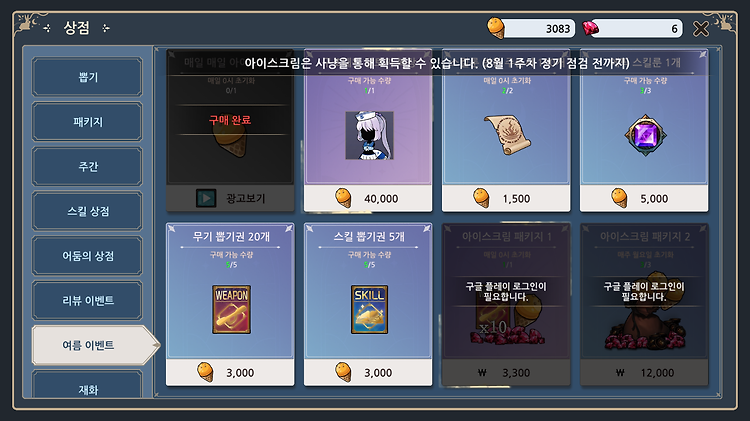Switch to the 패키지 tab
The image size is (750, 421).
click(x=87, y=122)
